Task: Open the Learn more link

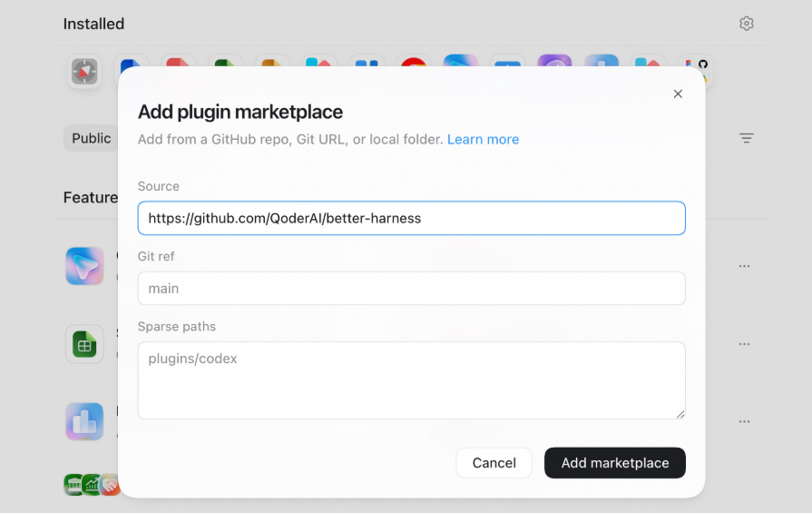Action: (483, 140)
